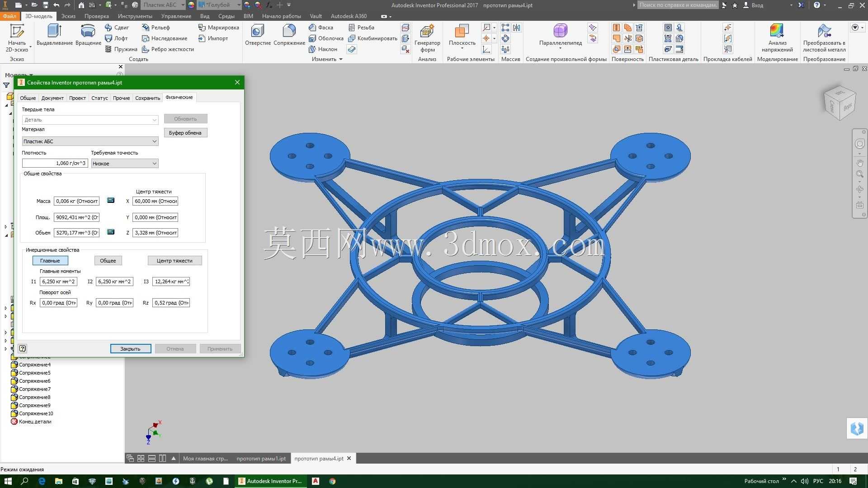Image resolution: width=868 pixels, height=488 pixels.
Task: Open the Windows Start menu
Action: click(x=8, y=481)
